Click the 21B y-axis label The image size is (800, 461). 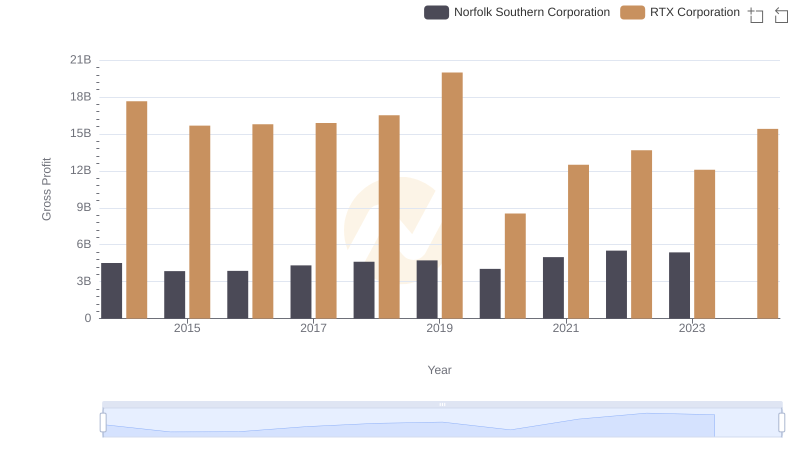81,60
